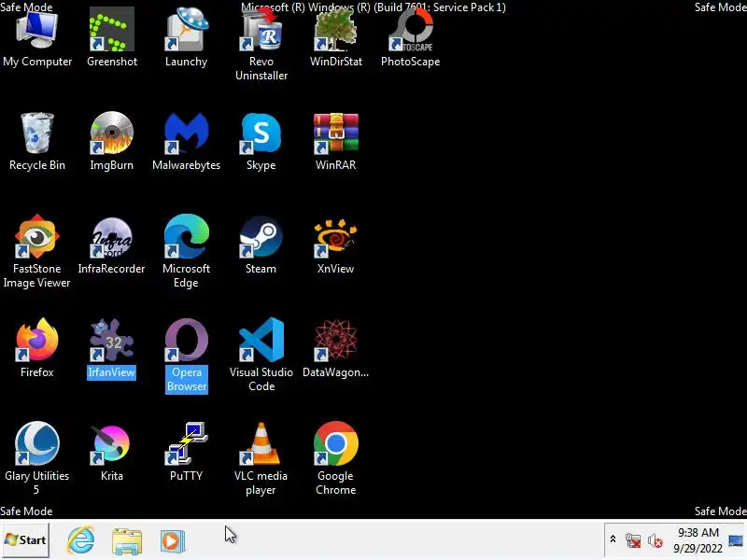Click the muted volume tray icon

655,541
